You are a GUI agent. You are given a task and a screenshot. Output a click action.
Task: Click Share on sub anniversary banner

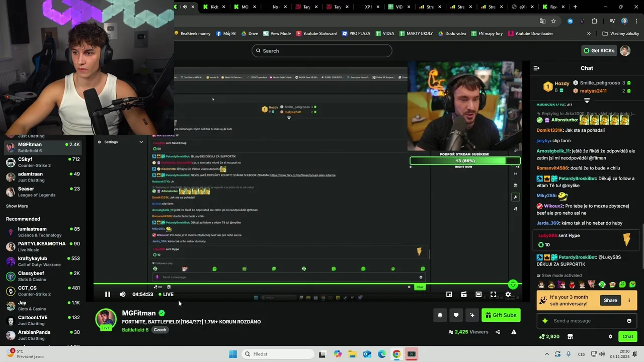click(x=610, y=301)
